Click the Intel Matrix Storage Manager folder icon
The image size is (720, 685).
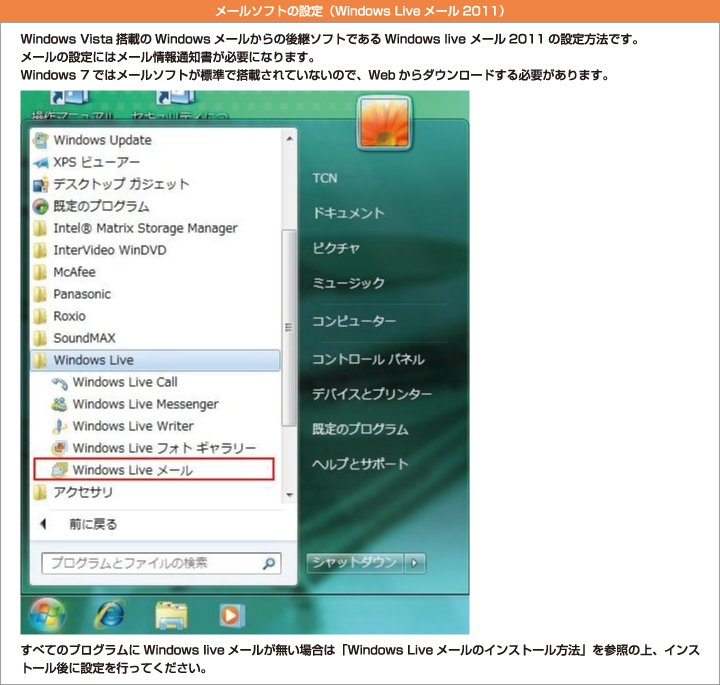(x=40, y=228)
